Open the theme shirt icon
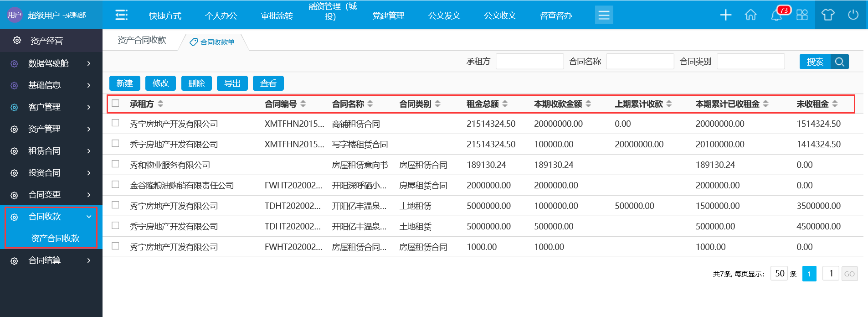The image size is (868, 317). click(827, 15)
